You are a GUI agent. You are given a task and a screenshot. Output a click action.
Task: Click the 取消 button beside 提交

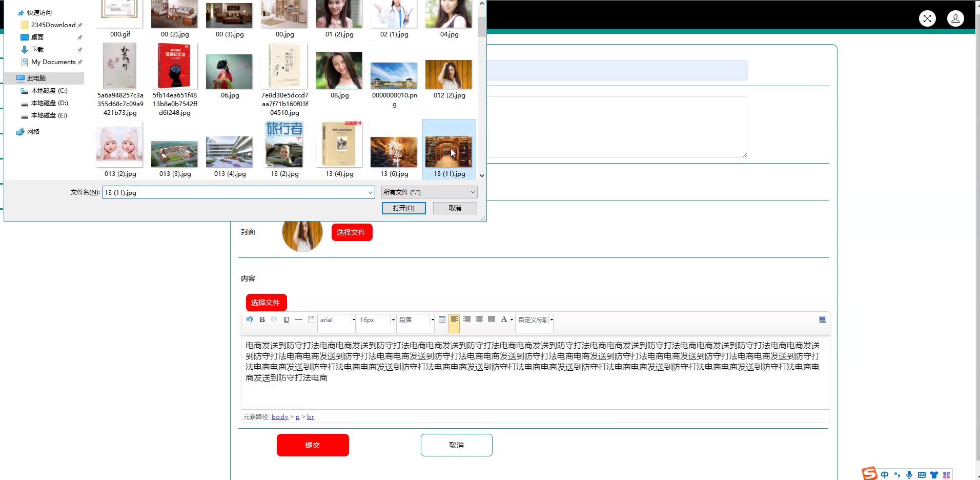pyautogui.click(x=456, y=445)
